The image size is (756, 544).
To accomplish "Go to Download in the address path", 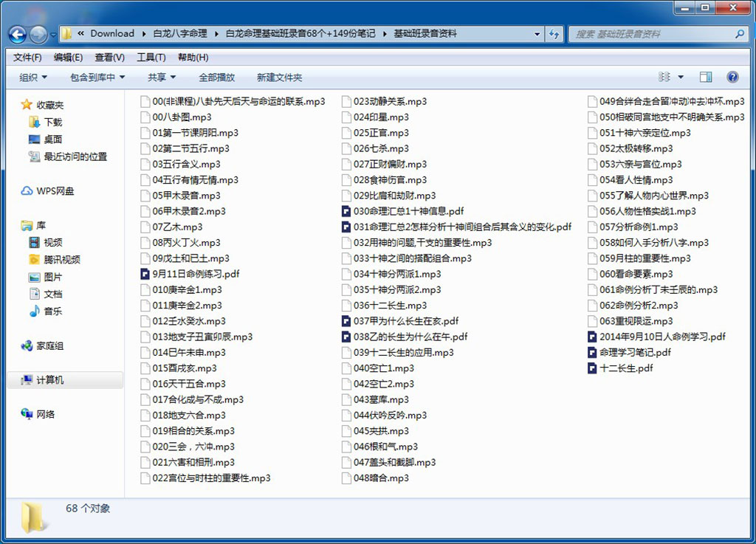I will [x=112, y=34].
